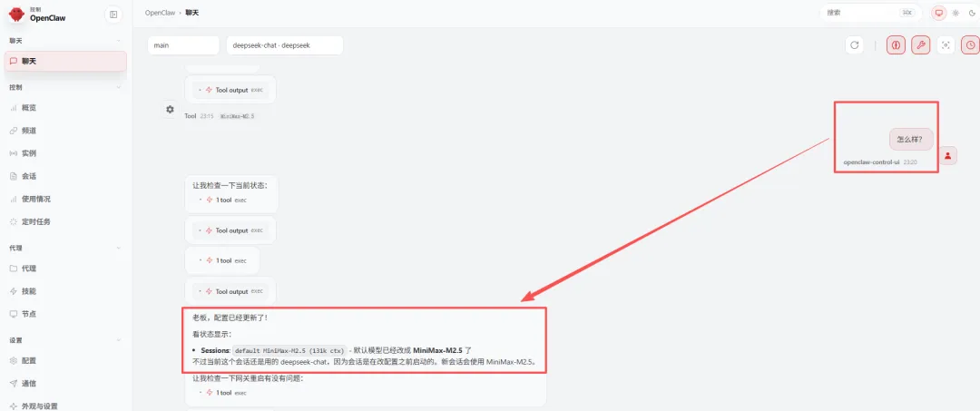
Task: Refresh the chat with the reload icon
Action: click(855, 45)
